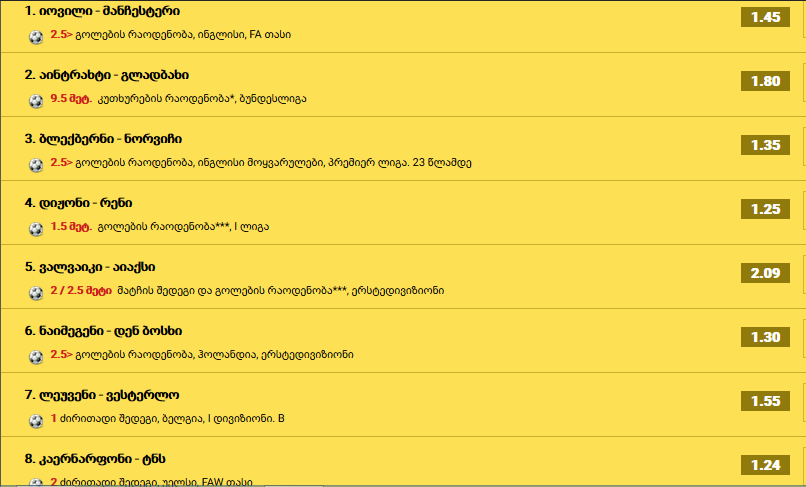Image resolution: width=806 pixels, height=487 pixels.
Task: Click the soccer ball icon under აინტრახტი - გლადბახი
Action: click(36, 101)
